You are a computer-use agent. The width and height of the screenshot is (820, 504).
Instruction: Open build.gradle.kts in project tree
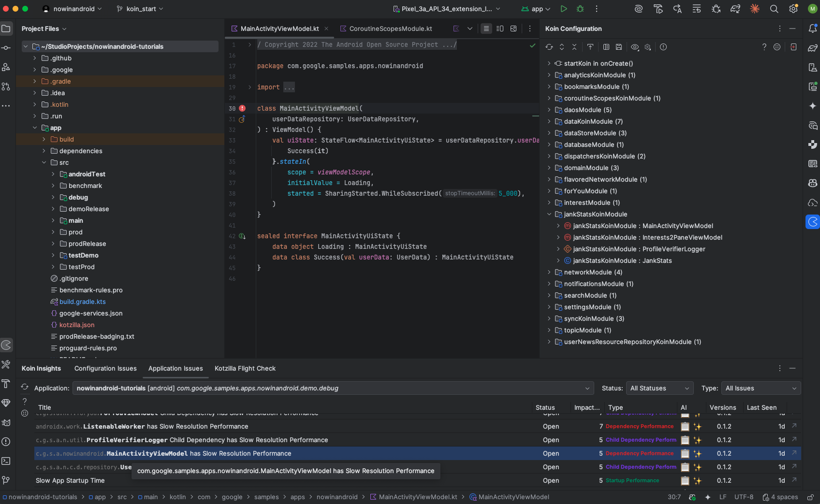pos(82,302)
